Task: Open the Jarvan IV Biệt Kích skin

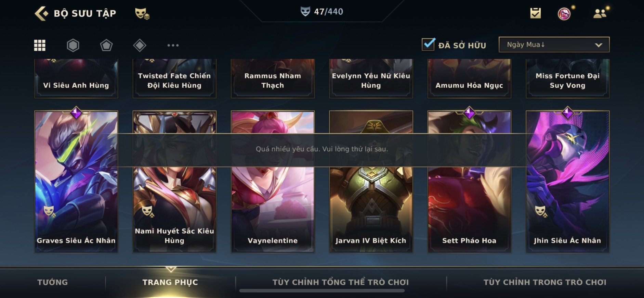Action: 371,182
